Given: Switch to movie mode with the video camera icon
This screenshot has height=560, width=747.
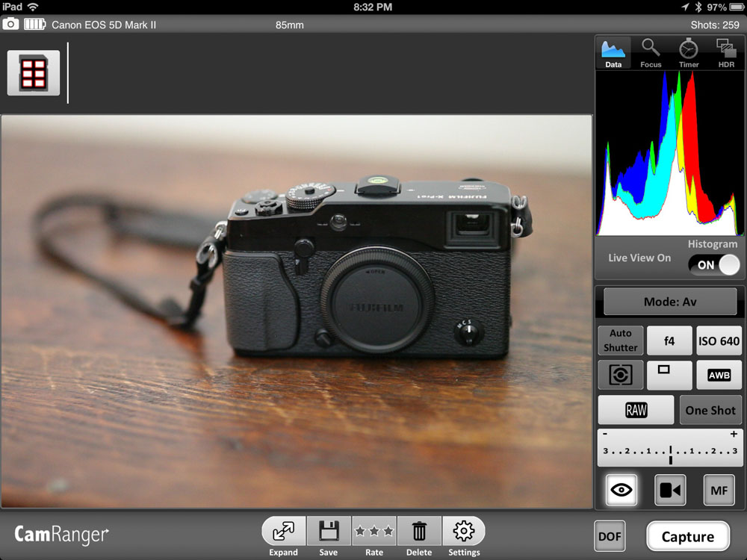Looking at the screenshot, I should click(670, 490).
